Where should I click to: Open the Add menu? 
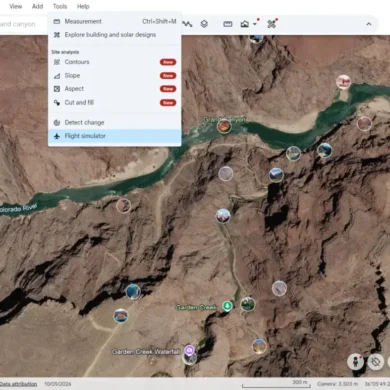click(x=37, y=6)
